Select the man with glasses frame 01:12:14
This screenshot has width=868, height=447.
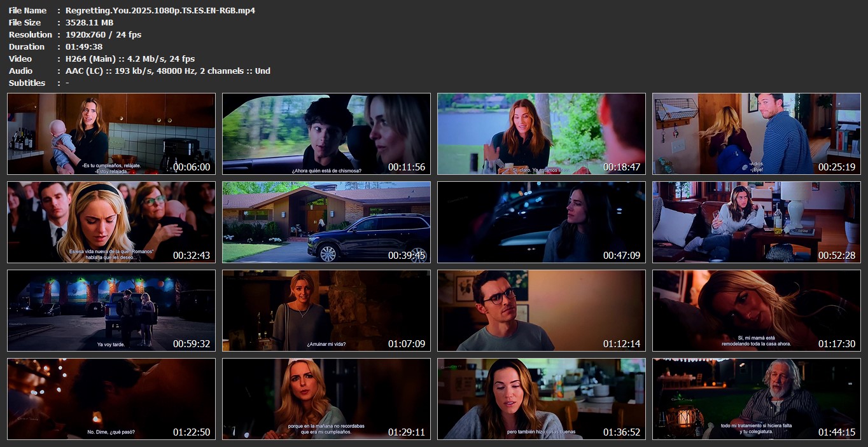(542, 311)
